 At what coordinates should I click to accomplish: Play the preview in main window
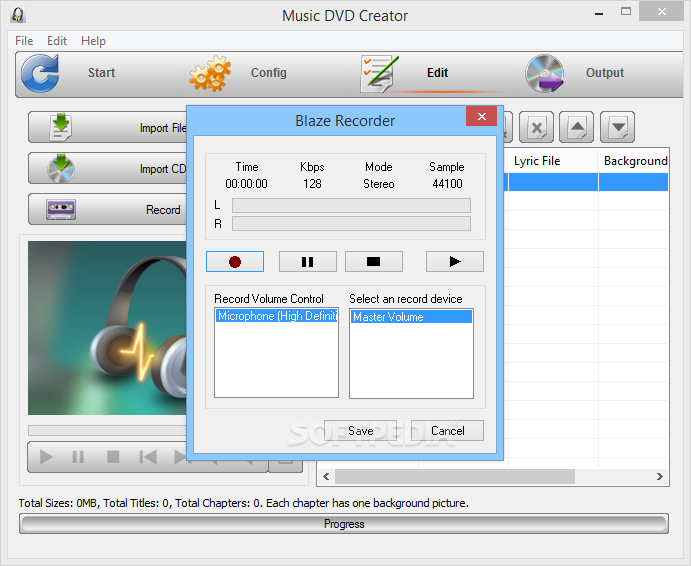coord(46,457)
